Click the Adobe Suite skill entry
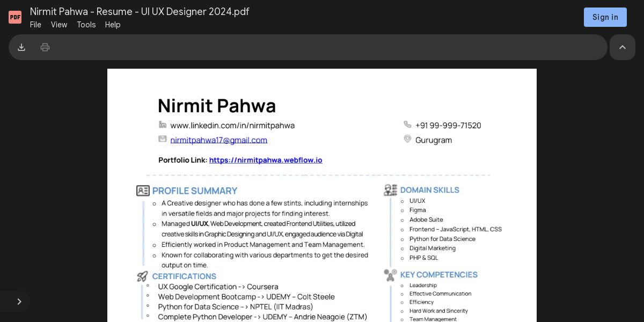Image resolution: width=644 pixels, height=322 pixels. [x=426, y=219]
